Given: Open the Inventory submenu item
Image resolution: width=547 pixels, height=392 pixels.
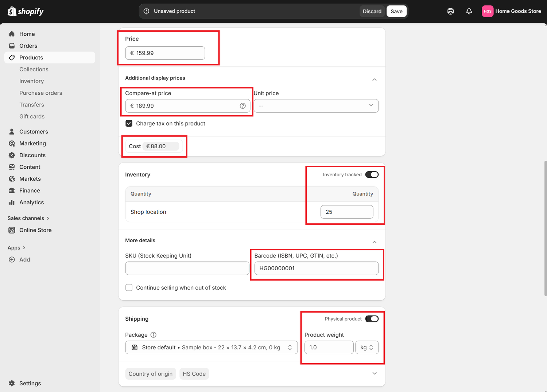Looking at the screenshot, I should tap(31, 81).
